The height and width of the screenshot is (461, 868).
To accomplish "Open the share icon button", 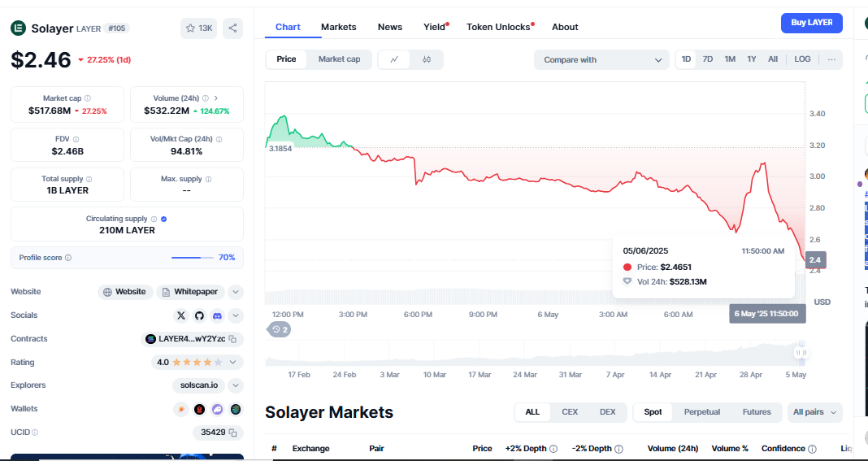I will (233, 28).
